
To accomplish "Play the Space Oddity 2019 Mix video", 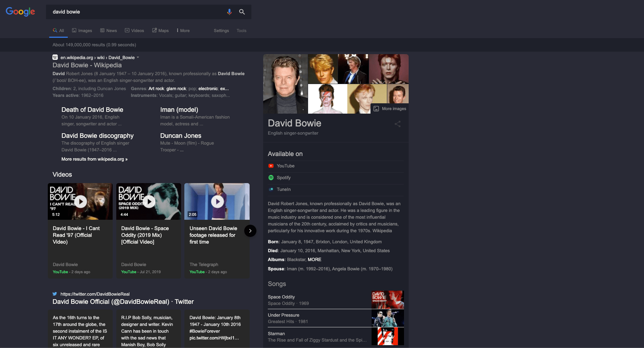I will pyautogui.click(x=149, y=202).
